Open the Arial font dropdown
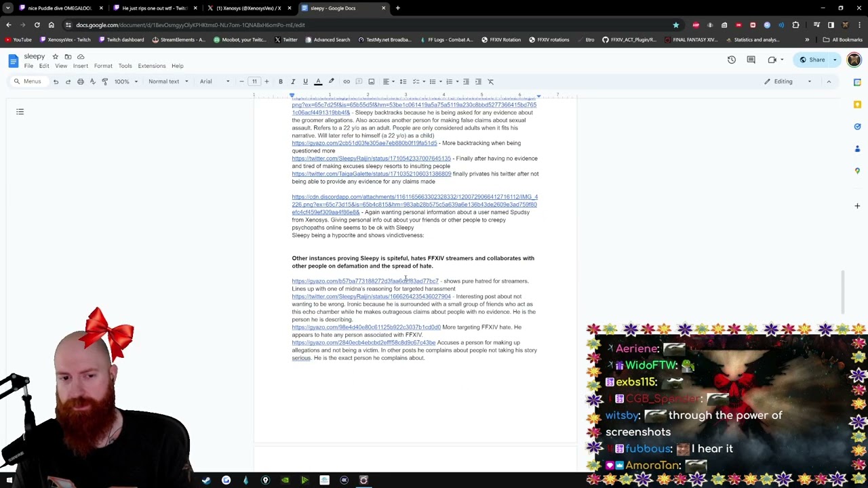 (215, 81)
